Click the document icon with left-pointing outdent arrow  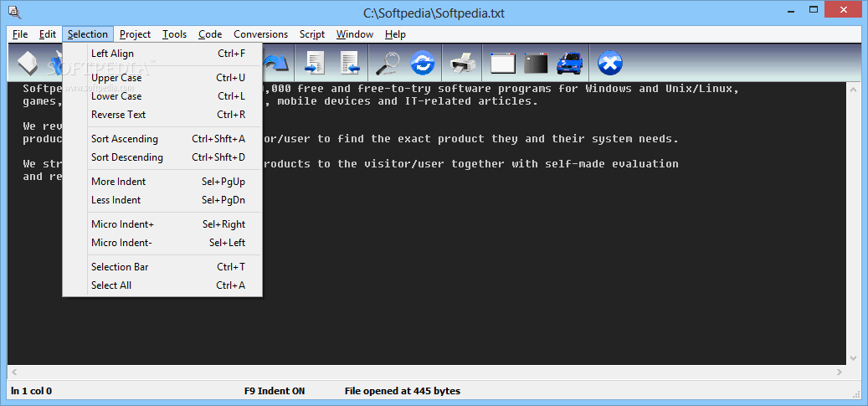[349, 63]
